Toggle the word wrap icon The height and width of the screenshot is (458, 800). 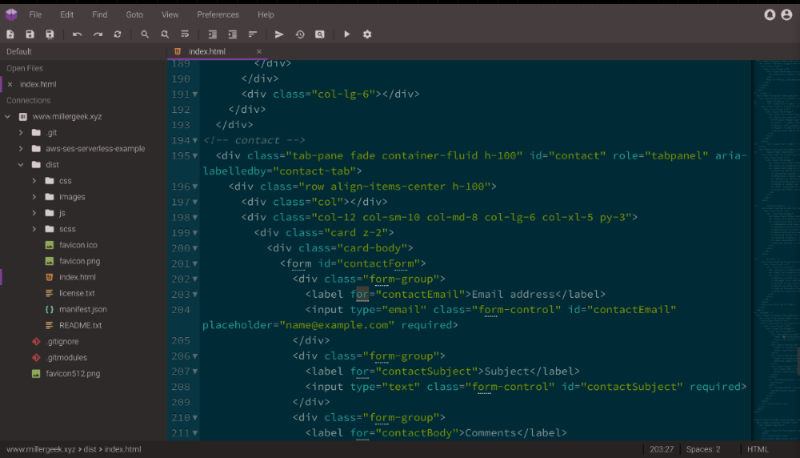(x=185, y=34)
